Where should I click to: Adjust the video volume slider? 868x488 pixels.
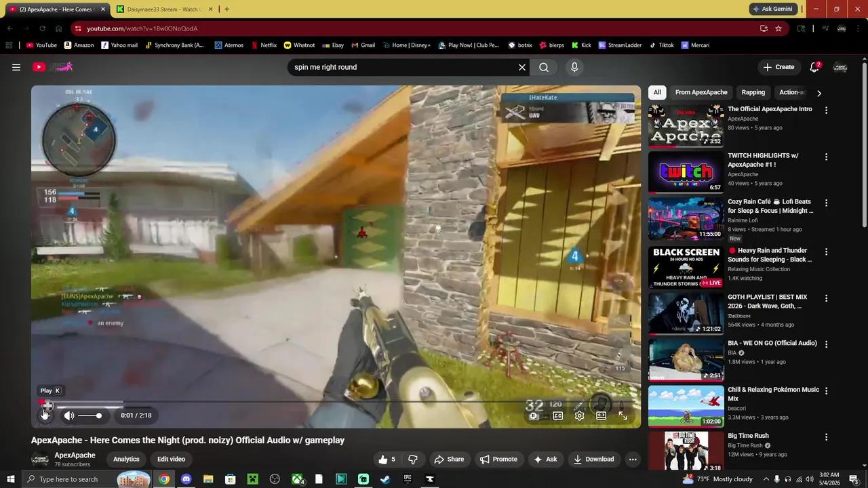pyautogui.click(x=90, y=415)
